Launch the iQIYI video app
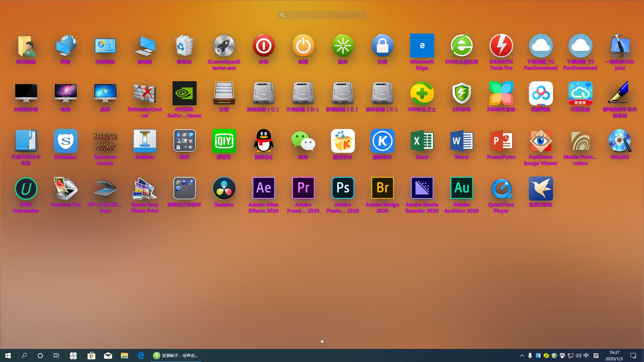Viewport: 644px width, 362px height. pyautogui.click(x=224, y=141)
